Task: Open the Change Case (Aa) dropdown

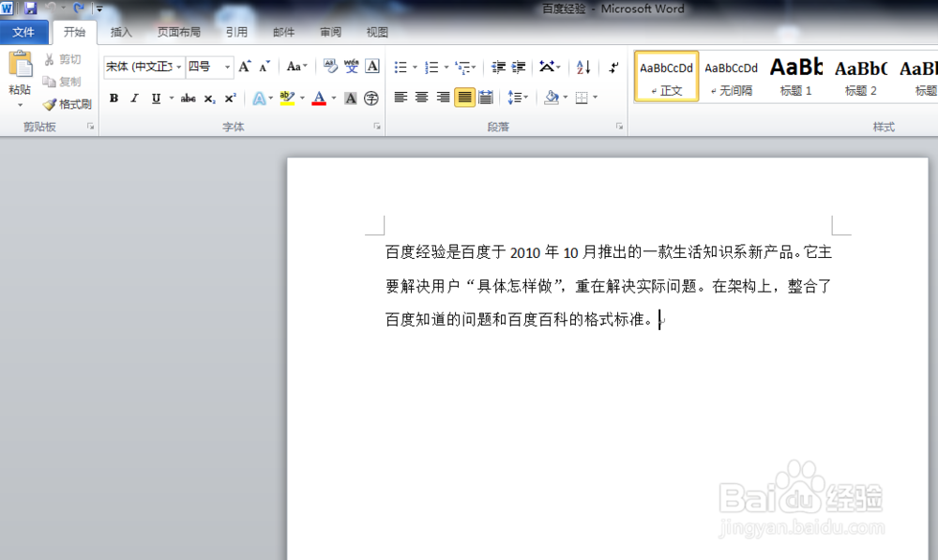Action: coord(296,67)
